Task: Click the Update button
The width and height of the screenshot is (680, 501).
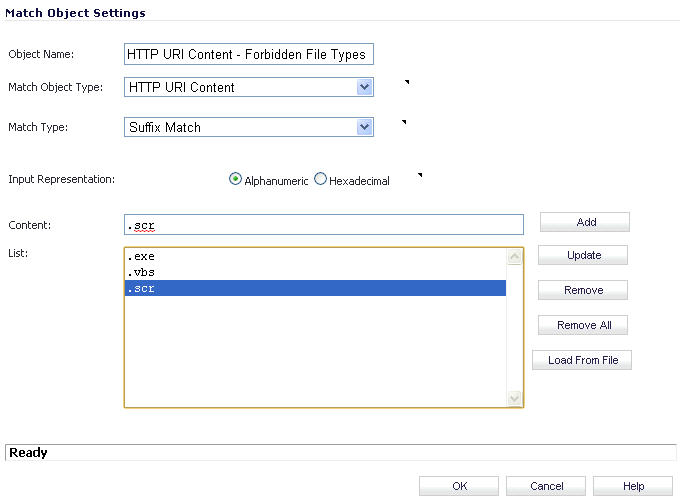Action: coord(583,255)
